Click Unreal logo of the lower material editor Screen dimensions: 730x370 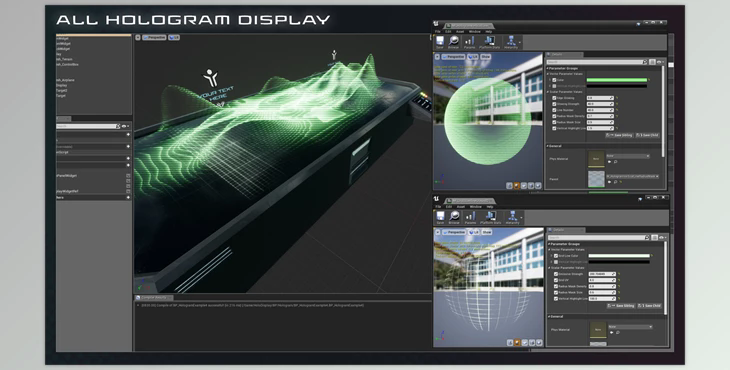[436, 199]
